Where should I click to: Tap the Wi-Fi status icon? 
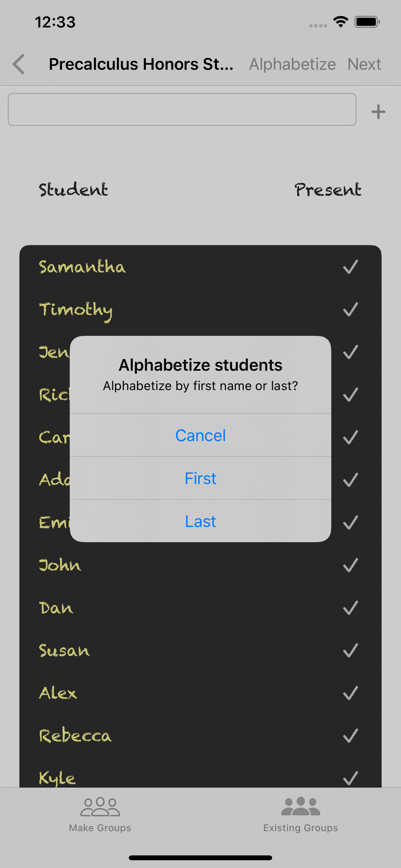point(340,22)
